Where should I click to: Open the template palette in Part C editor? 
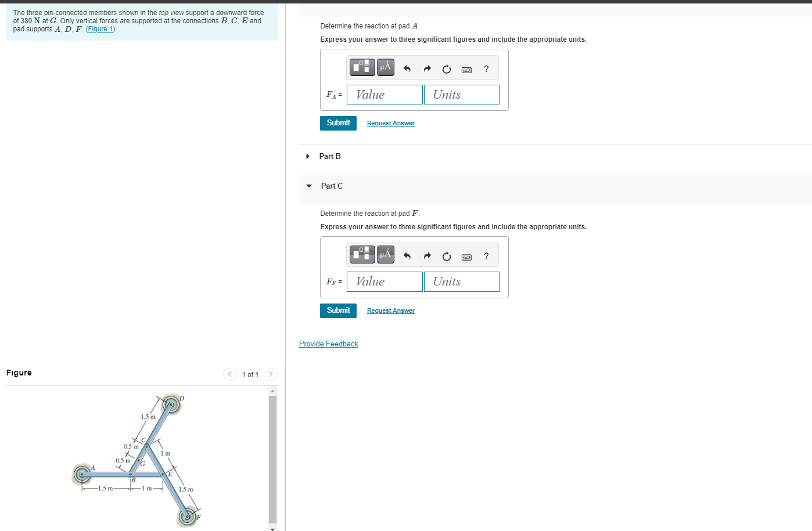(361, 254)
